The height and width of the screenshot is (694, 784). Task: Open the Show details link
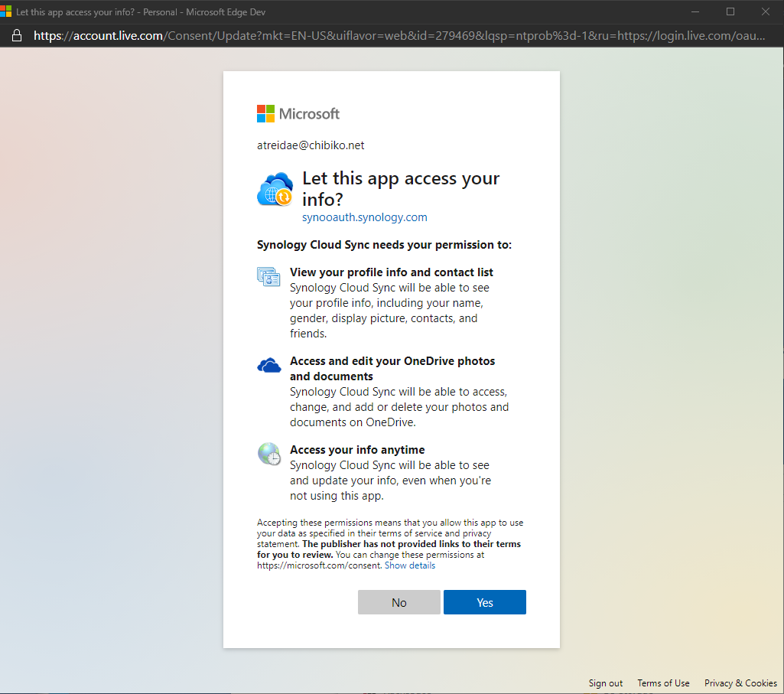pyautogui.click(x=409, y=565)
